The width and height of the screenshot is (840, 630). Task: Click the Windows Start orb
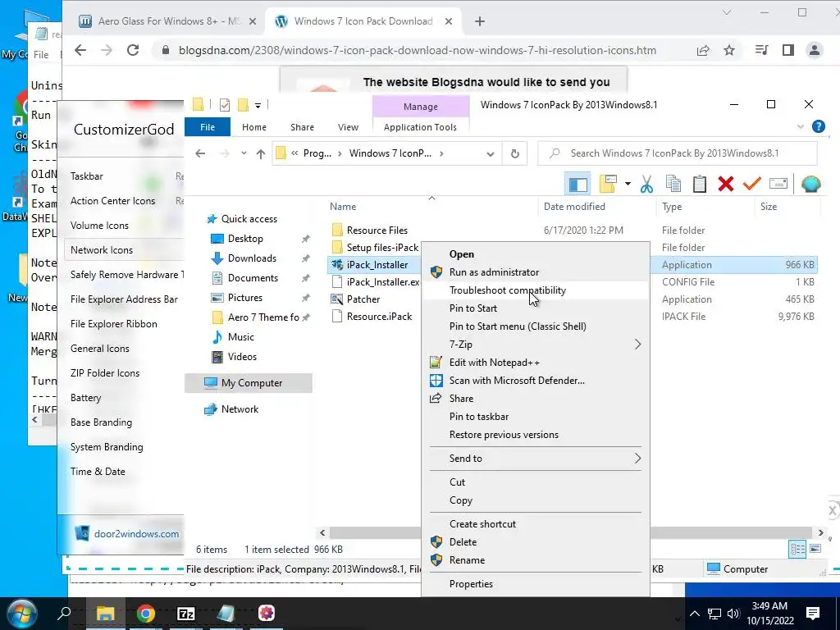(x=22, y=614)
